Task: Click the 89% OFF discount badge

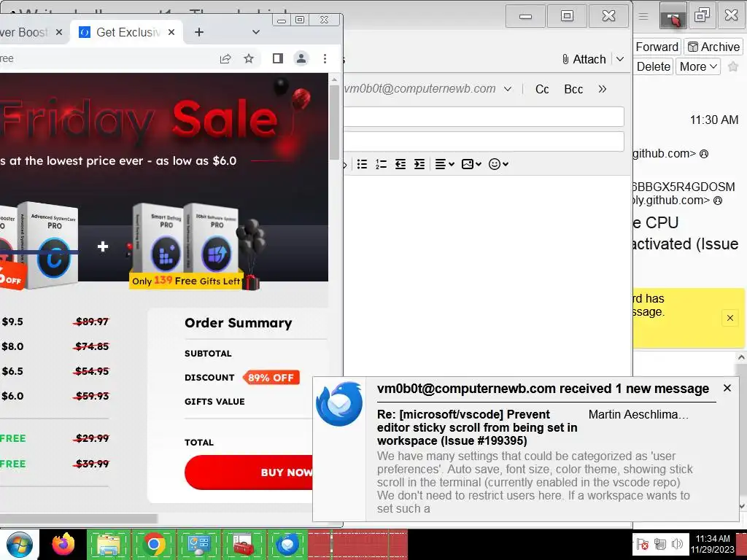Action: pos(271,378)
